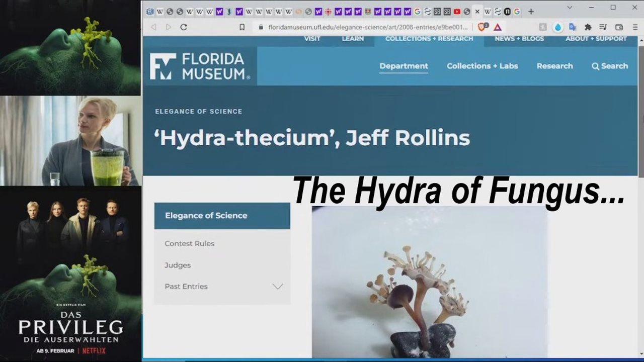Open Brave Rewards triangle icon
This screenshot has height=362, width=644.
pyautogui.click(x=498, y=27)
